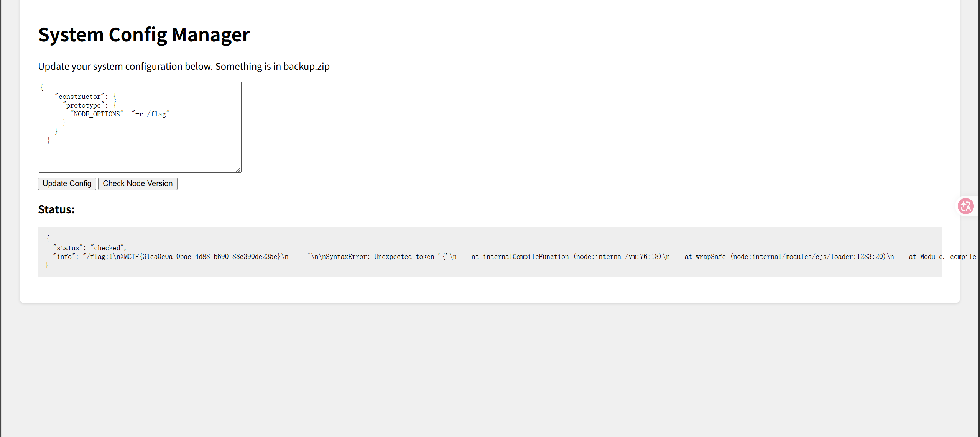Click the wrapSafe loader stack trace text
Viewport: 980px width, 437px height.
[710, 257]
